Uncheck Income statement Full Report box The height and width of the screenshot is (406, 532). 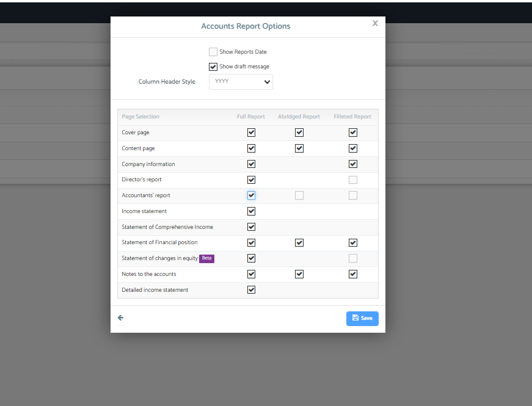click(251, 211)
